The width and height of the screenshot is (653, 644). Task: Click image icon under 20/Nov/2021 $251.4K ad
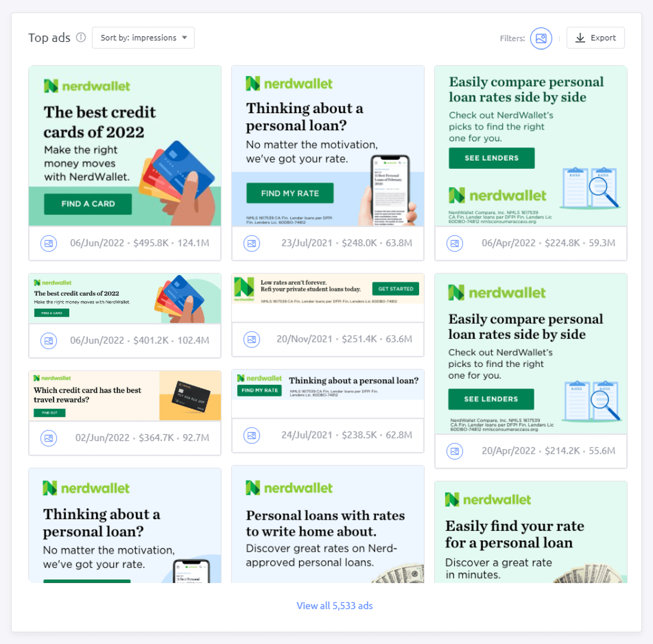pos(252,339)
